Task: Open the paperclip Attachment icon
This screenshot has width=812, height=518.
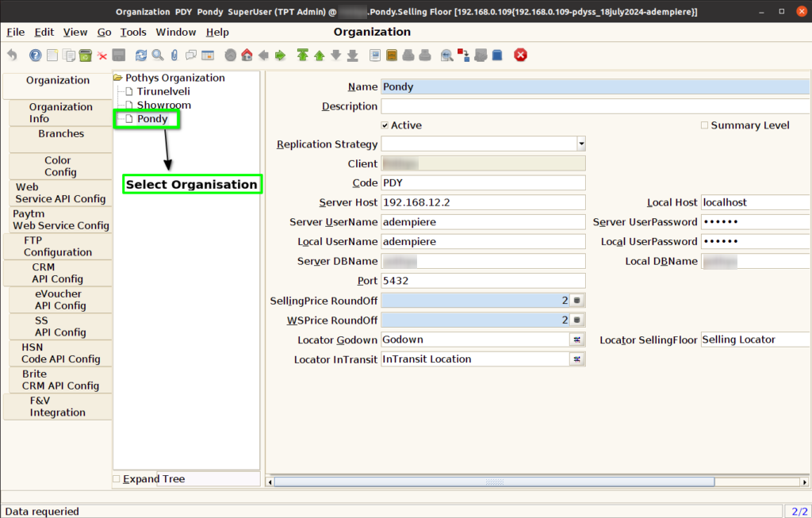Action: pos(174,55)
